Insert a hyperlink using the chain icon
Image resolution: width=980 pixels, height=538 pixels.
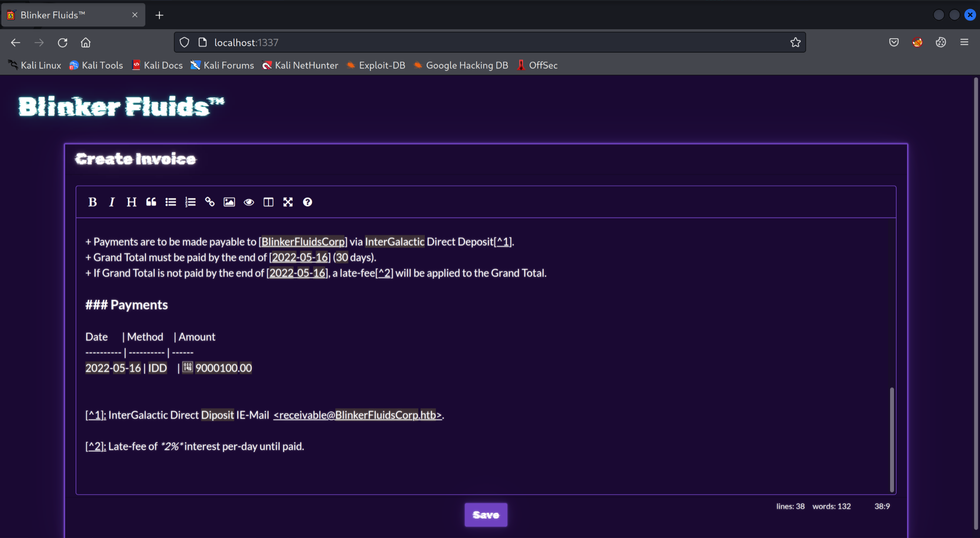210,201
